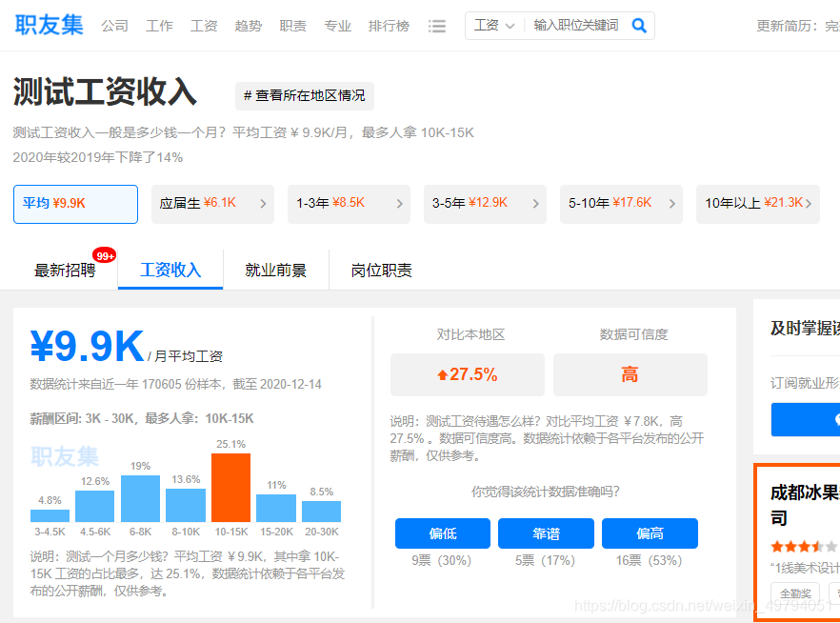This screenshot has width=840, height=623.
Task: Open the 工资 menu in the top navigation
Action: 204,26
